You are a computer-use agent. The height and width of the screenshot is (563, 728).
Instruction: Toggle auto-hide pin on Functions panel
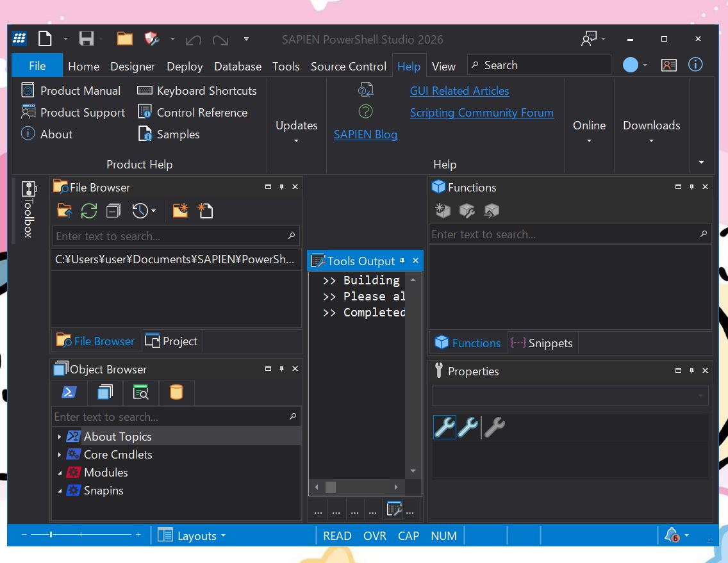click(x=691, y=186)
